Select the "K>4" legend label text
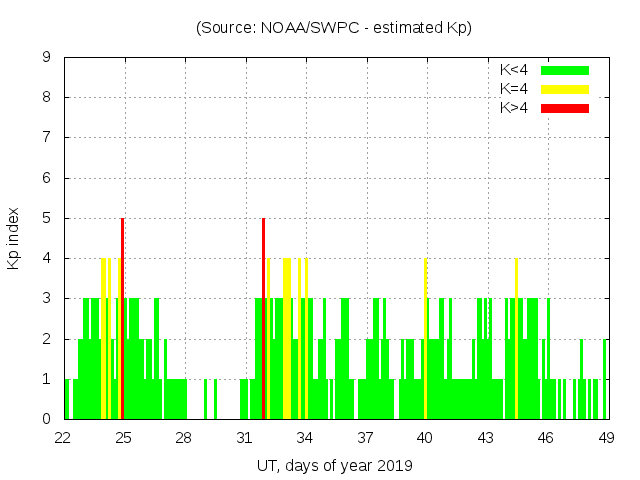This screenshot has width=640, height=480. pos(515,108)
